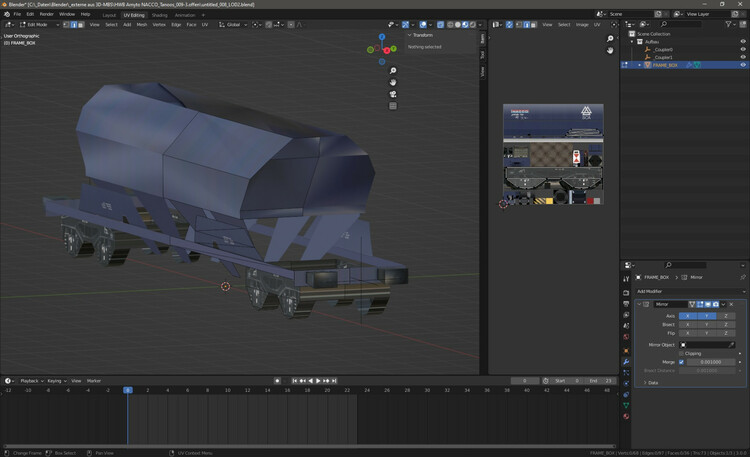
Task: Toggle the pin icon in properties editor
Action: (x=742, y=277)
